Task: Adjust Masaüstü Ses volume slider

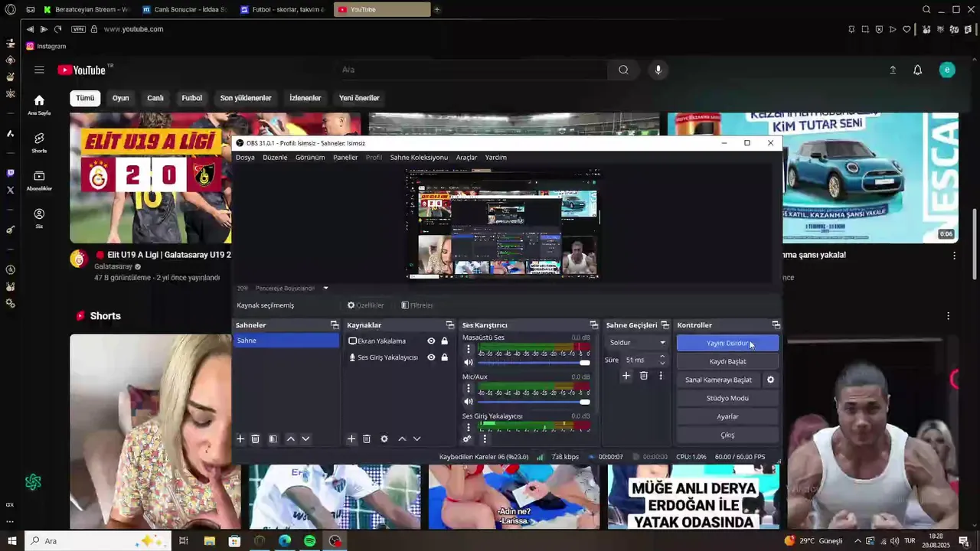Action: click(x=534, y=363)
